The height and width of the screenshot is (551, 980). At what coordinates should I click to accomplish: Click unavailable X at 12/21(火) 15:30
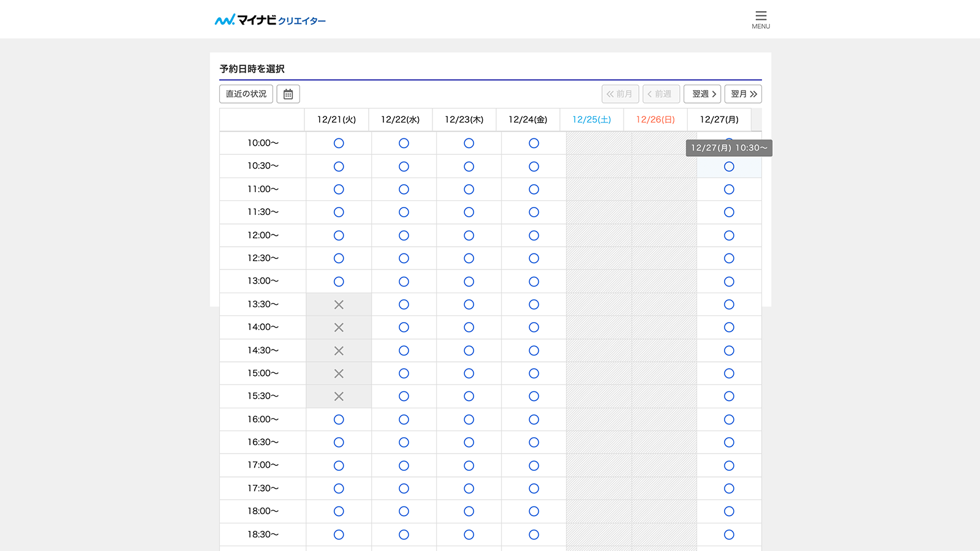[339, 397]
